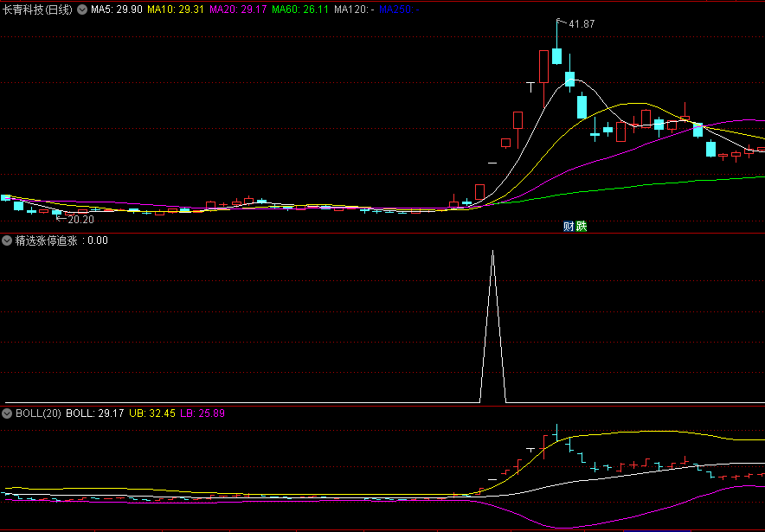This screenshot has height=532, width=765.
Task: Click the MA120: - label
Action: click(354, 10)
